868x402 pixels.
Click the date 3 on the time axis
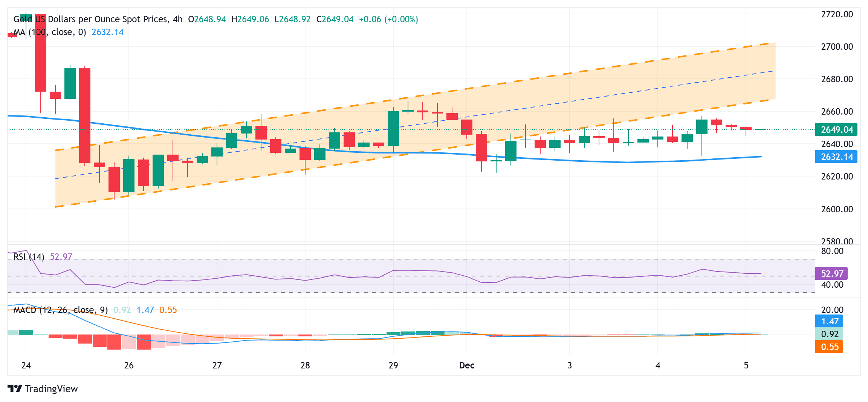click(570, 365)
